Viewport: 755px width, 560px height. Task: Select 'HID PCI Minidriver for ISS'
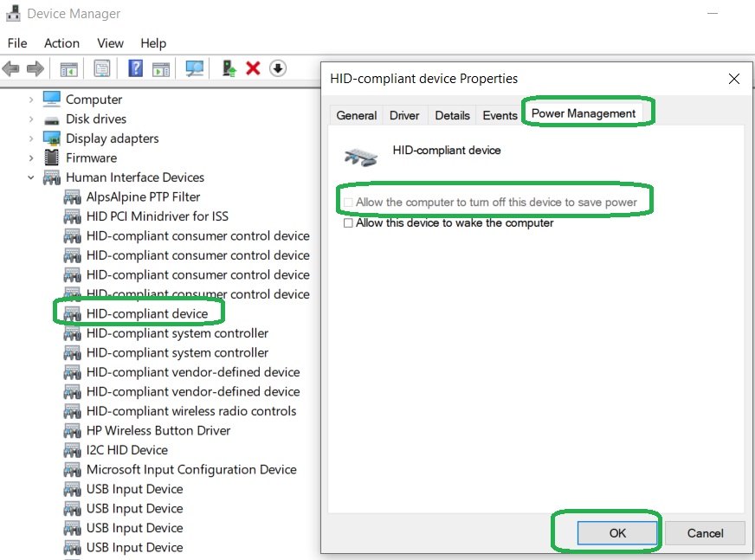point(158,216)
